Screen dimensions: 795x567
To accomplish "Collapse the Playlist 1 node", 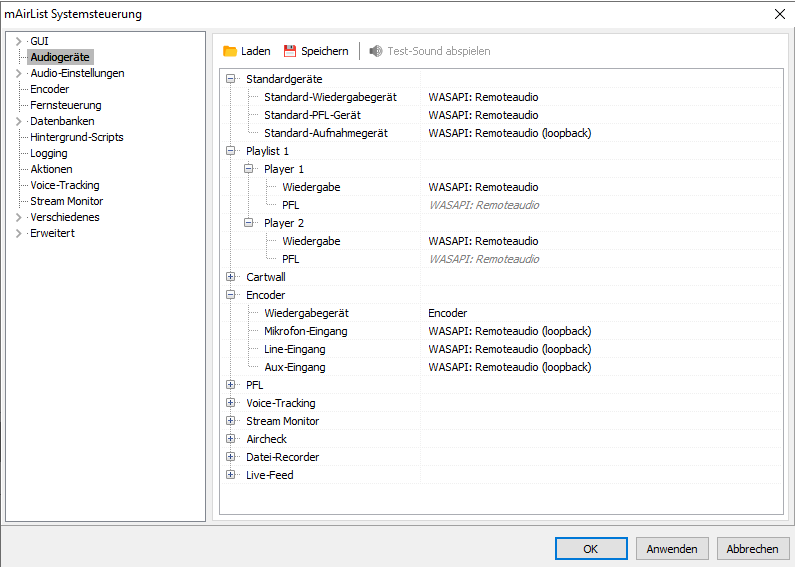I will pyautogui.click(x=231, y=151).
